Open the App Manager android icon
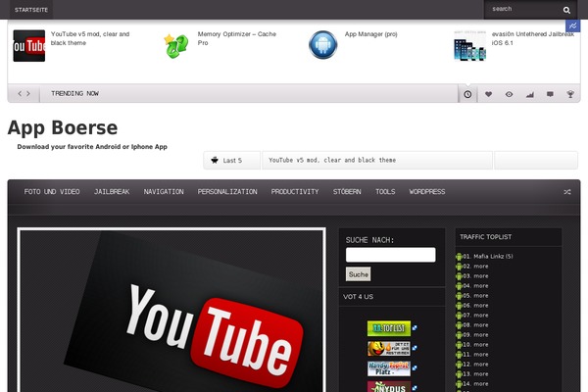The image size is (588, 392). coord(322,45)
